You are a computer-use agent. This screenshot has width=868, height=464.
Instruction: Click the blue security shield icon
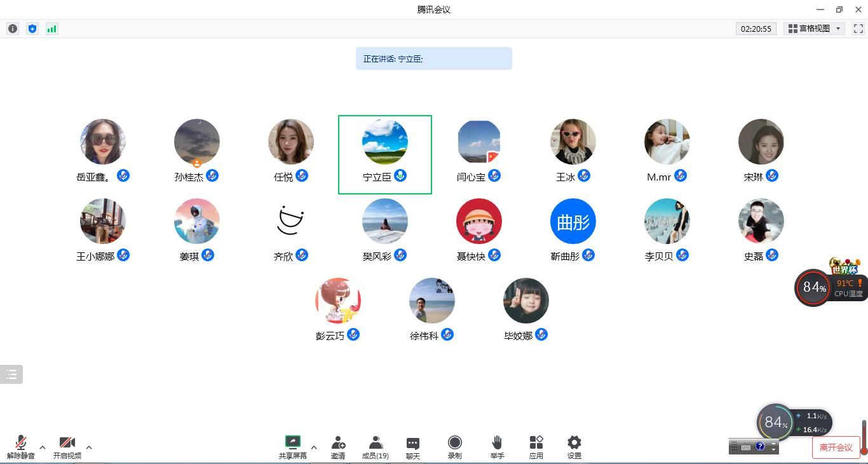click(32, 29)
